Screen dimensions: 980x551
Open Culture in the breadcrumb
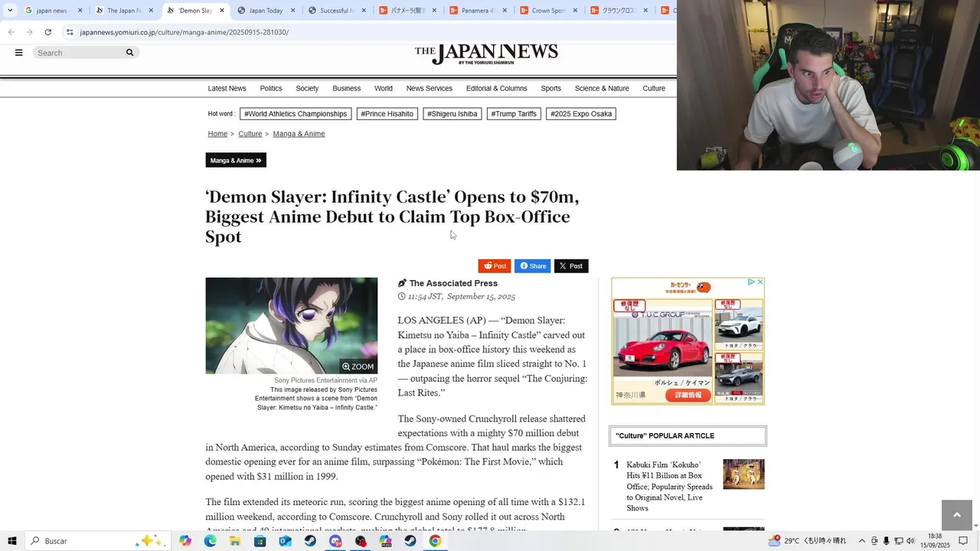point(250,134)
